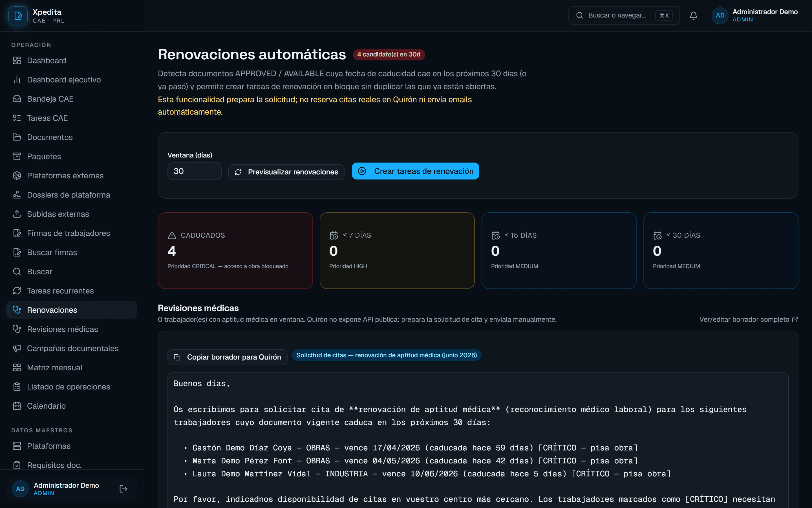Click the Paquetes archive icon
This screenshot has width=812, height=508.
[17, 156]
